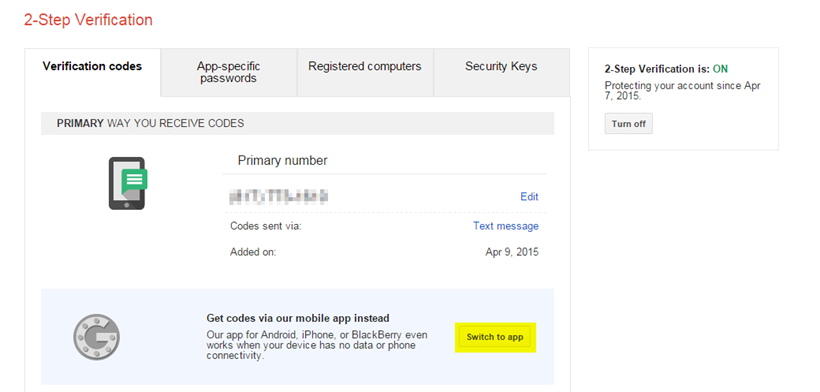Image resolution: width=820 pixels, height=392 pixels.
Task: Click the Protecting your account since text
Action: tap(682, 90)
